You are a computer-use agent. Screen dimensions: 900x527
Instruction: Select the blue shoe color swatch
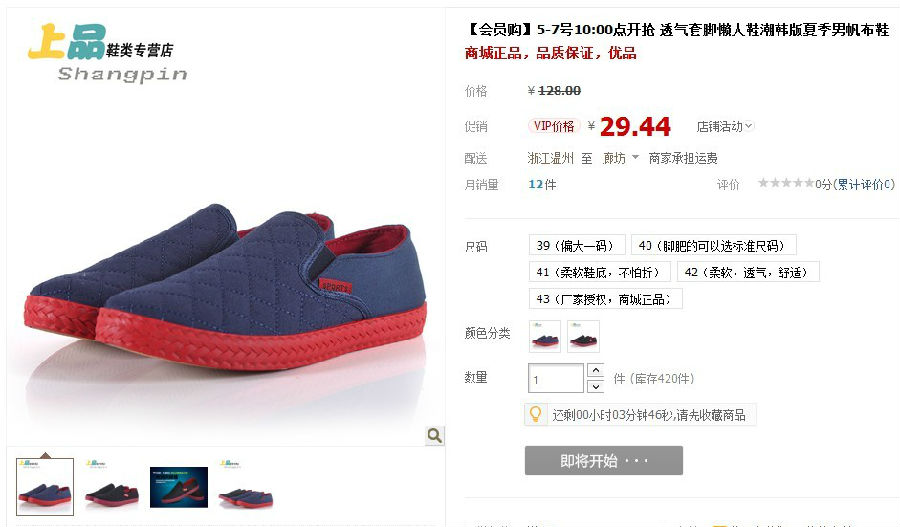[x=545, y=336]
